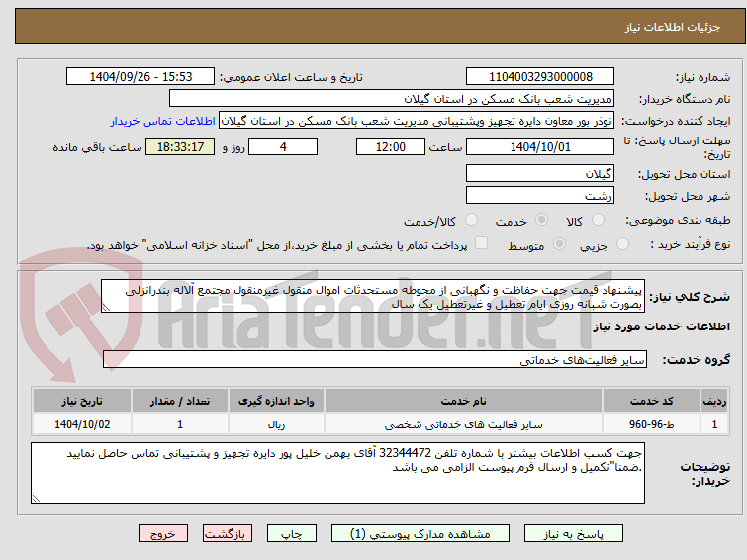
Task: Click the تعداد / مقدار column header
Action: pyautogui.click(x=180, y=401)
